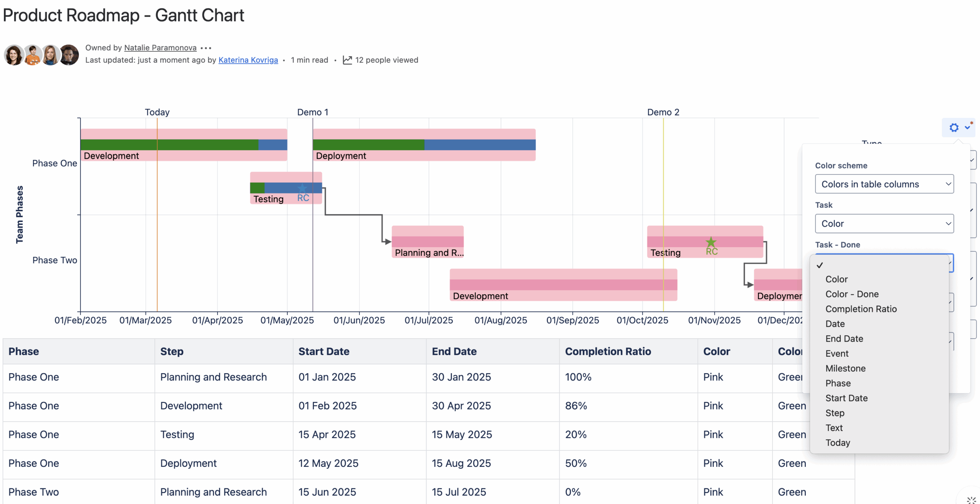Viewport: 980px width, 504px height.
Task: Click the analytics graph icon near people viewed
Action: [348, 60]
